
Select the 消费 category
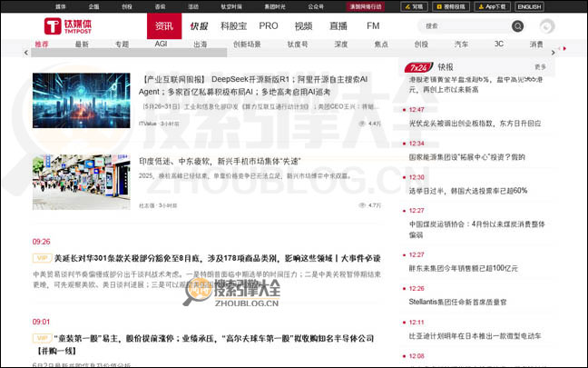tap(536, 44)
